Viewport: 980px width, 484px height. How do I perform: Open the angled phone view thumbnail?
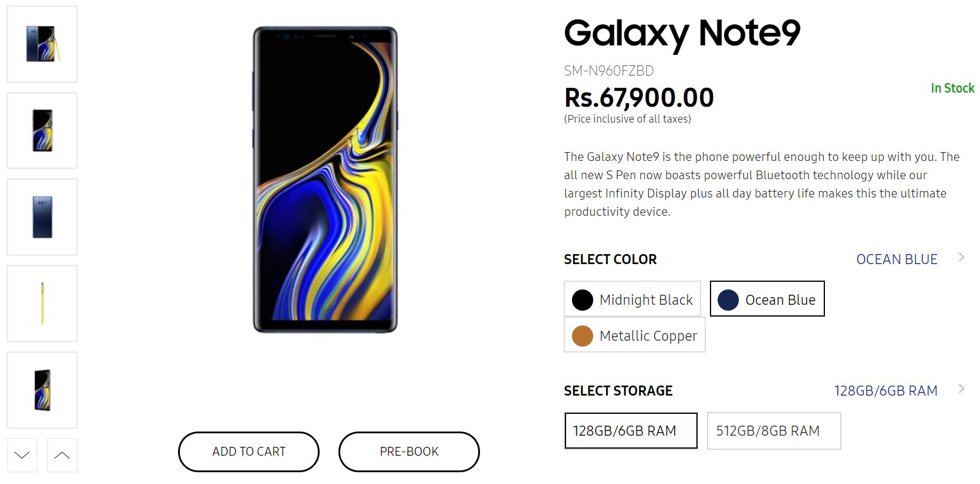pos(42,390)
